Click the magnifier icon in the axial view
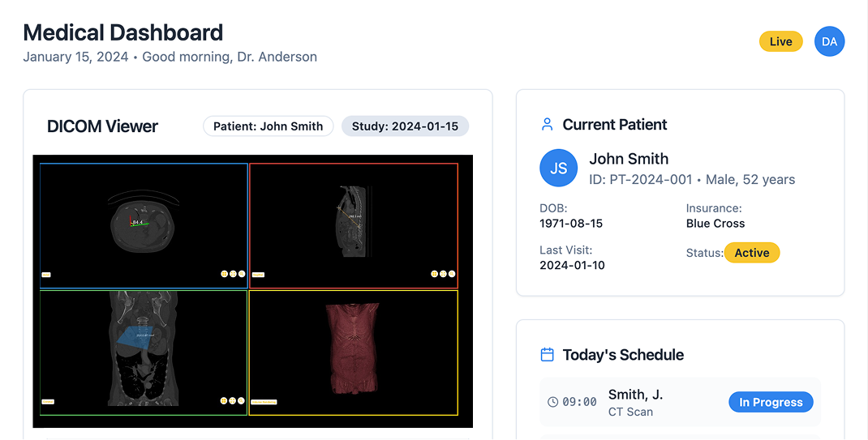This screenshot has height=440, width=868. 242,274
